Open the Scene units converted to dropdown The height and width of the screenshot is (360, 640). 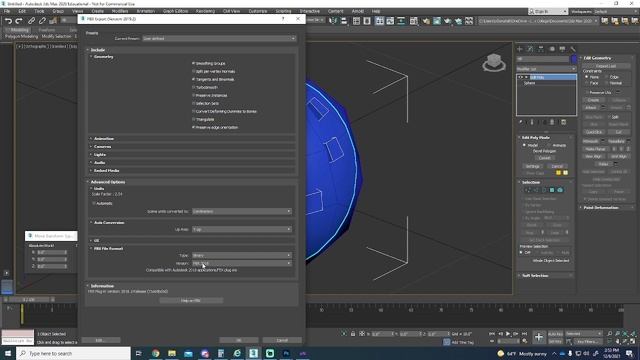242,211
